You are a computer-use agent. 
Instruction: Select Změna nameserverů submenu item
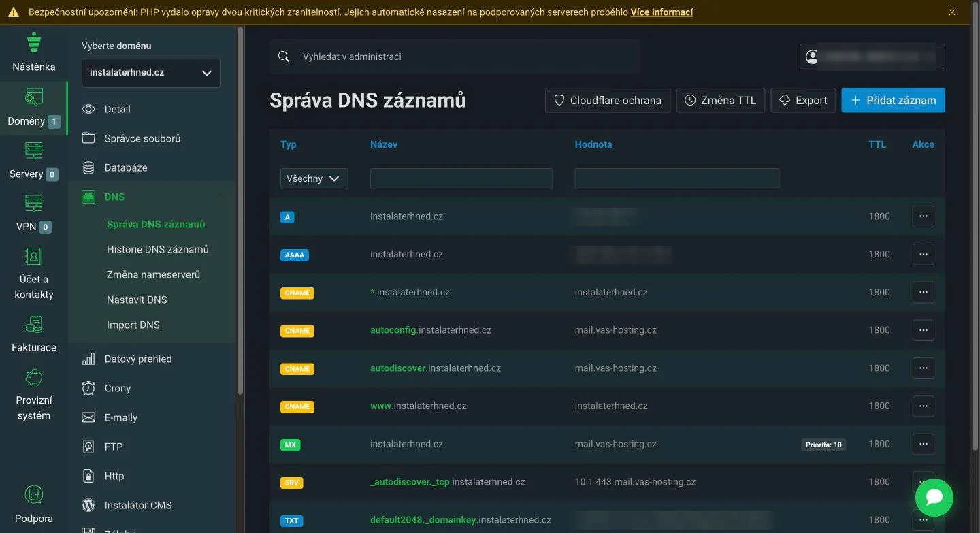point(153,274)
